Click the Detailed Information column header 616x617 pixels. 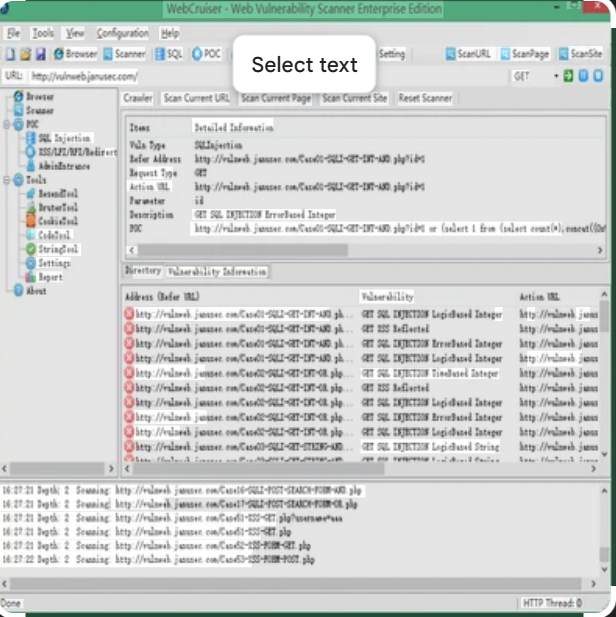(x=234, y=127)
